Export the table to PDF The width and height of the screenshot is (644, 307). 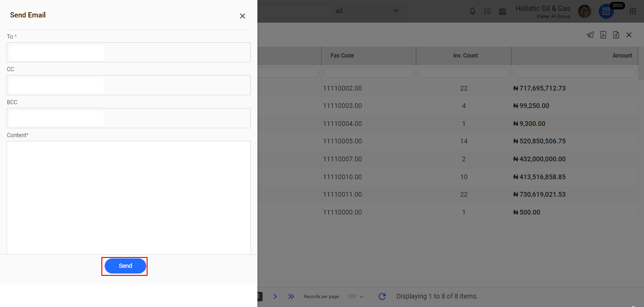coord(603,35)
